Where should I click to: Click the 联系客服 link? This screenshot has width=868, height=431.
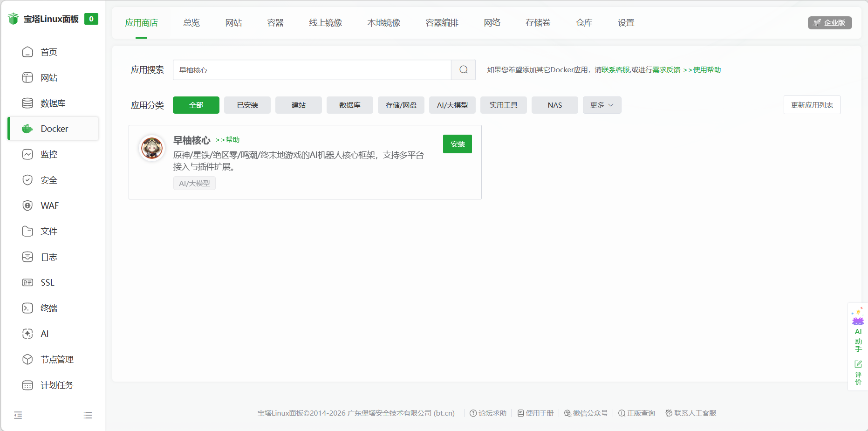pyautogui.click(x=616, y=70)
